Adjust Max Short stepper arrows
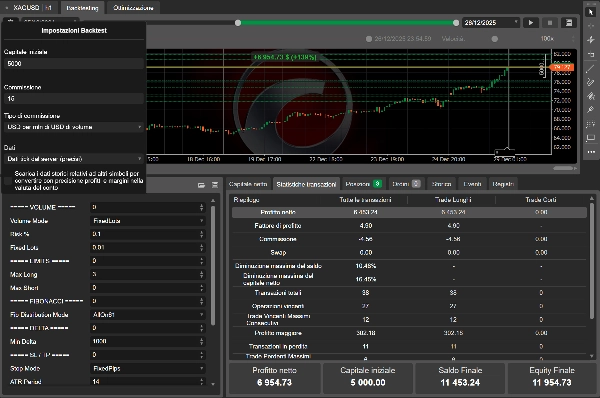Viewport: 600px width, 398px height. pyautogui.click(x=201, y=288)
